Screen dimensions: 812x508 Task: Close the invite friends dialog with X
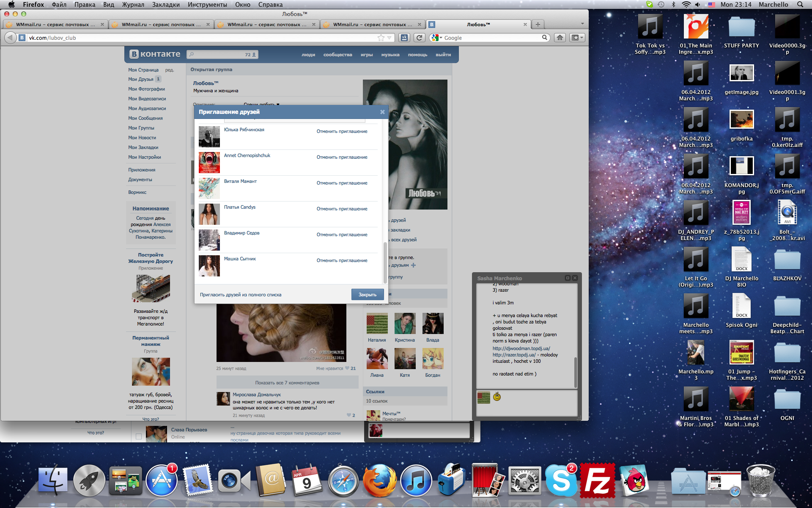[382, 112]
